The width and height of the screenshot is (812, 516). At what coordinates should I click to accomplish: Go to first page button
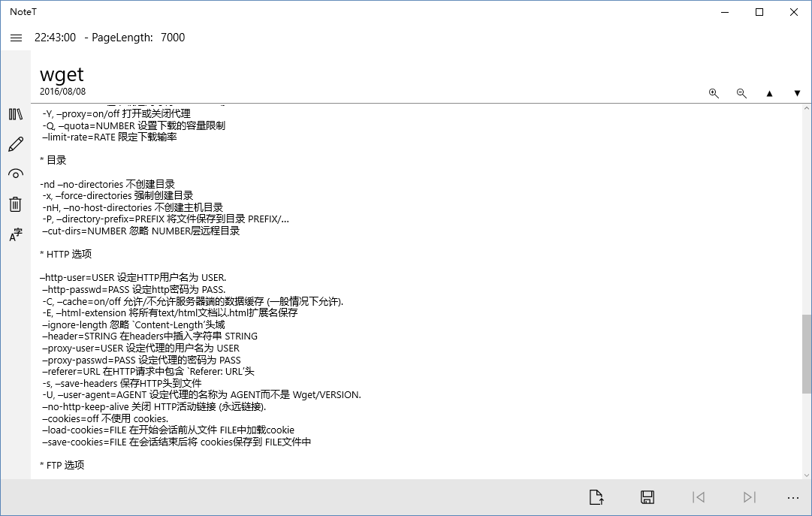click(698, 497)
